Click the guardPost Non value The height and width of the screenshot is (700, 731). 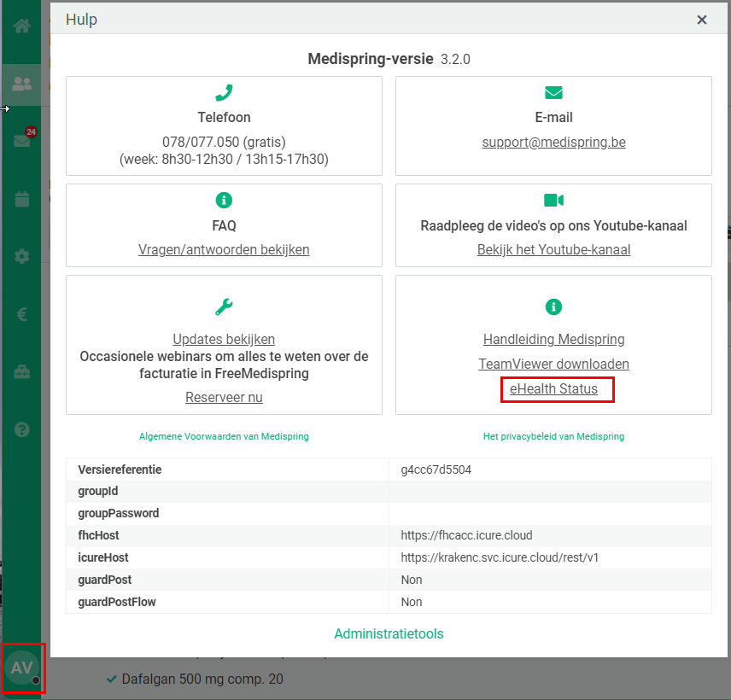(412, 580)
